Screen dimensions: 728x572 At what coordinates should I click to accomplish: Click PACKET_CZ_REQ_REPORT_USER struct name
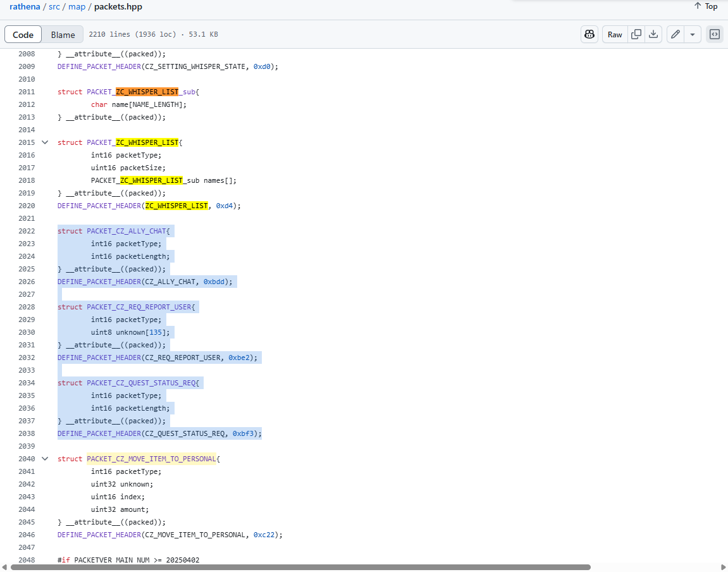139,307
